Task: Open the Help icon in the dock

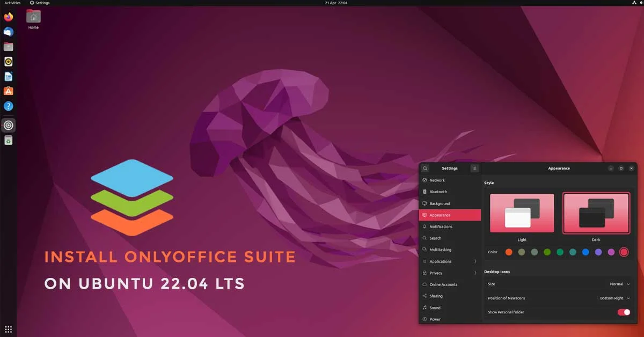Action: (8, 106)
